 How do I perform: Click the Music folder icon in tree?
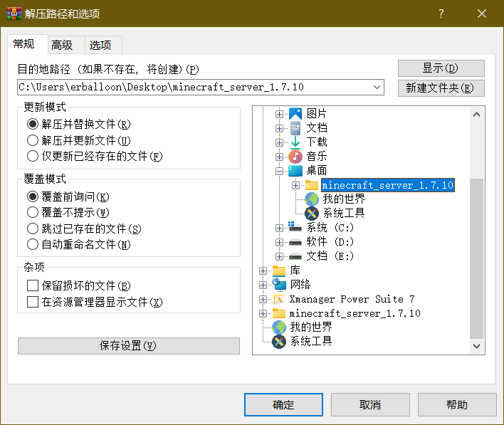click(295, 157)
